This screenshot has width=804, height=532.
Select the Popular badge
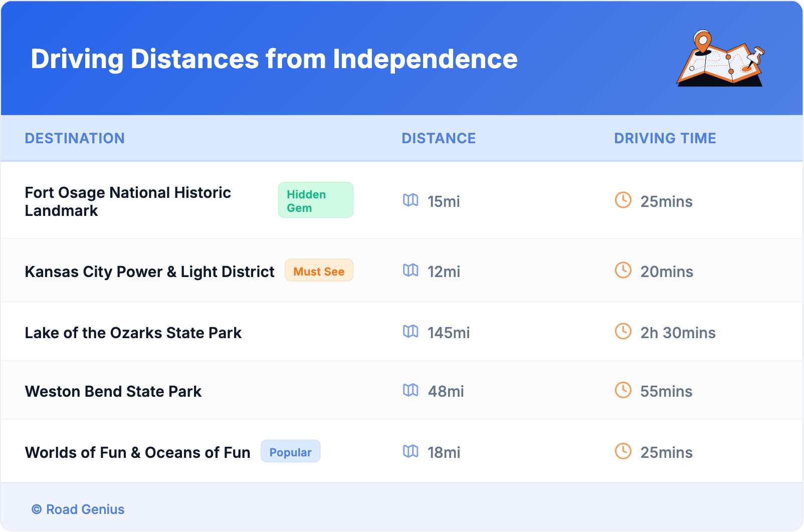click(290, 452)
